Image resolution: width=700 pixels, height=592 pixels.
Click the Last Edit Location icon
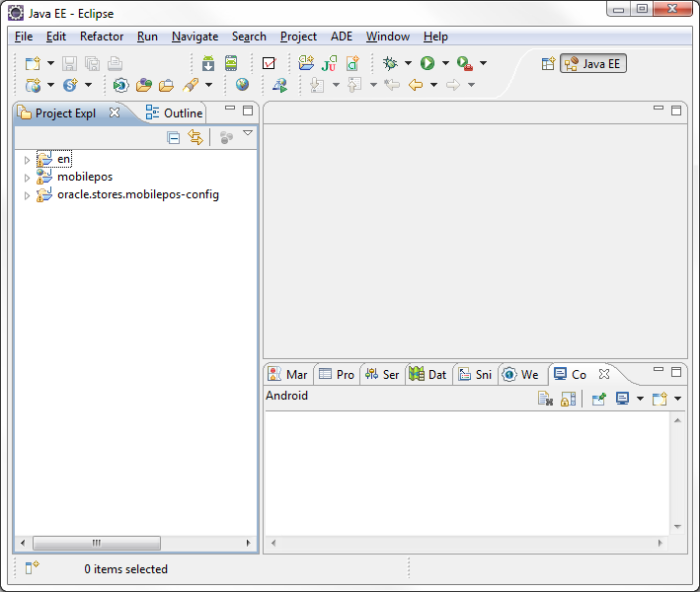pos(392,85)
